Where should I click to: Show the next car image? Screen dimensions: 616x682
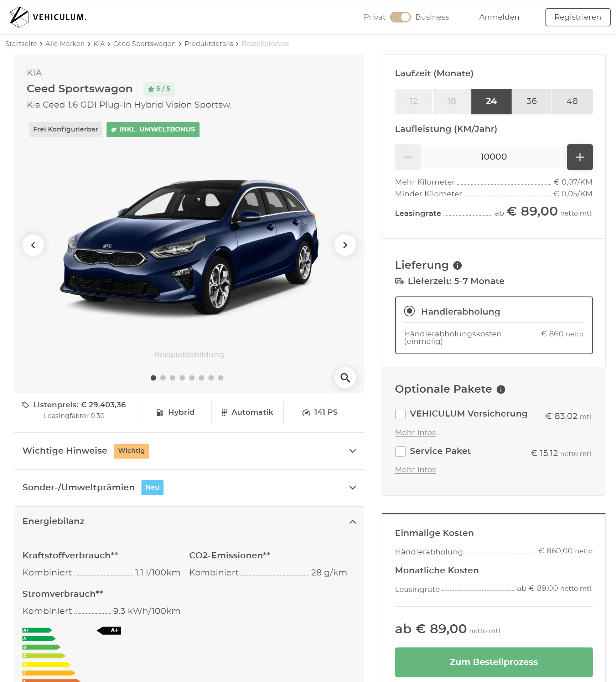[x=345, y=245]
